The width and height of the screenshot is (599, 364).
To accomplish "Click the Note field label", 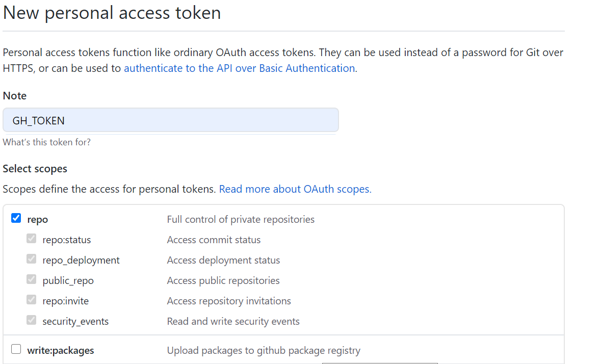I will [15, 96].
